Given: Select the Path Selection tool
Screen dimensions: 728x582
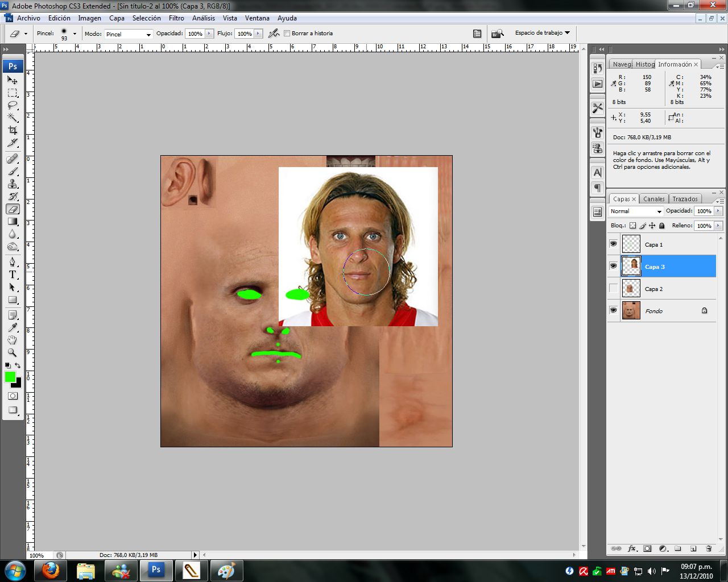Looking at the screenshot, I should click(13, 287).
